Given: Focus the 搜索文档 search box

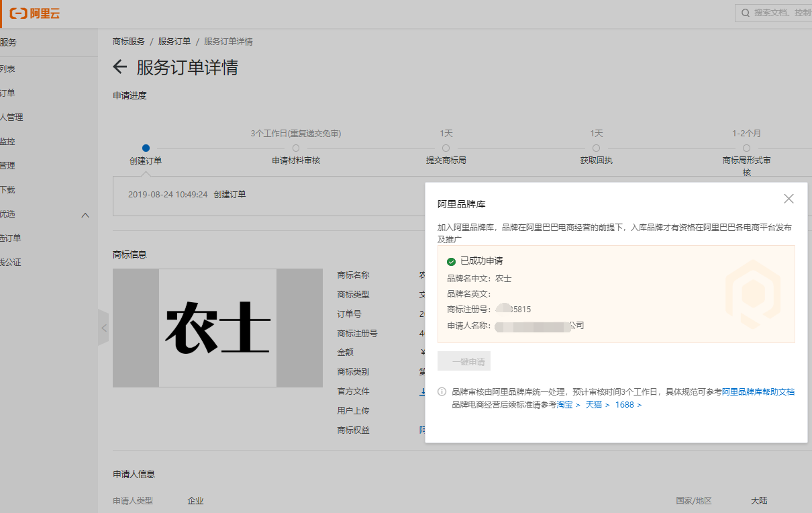Looking at the screenshot, I should click(774, 13).
